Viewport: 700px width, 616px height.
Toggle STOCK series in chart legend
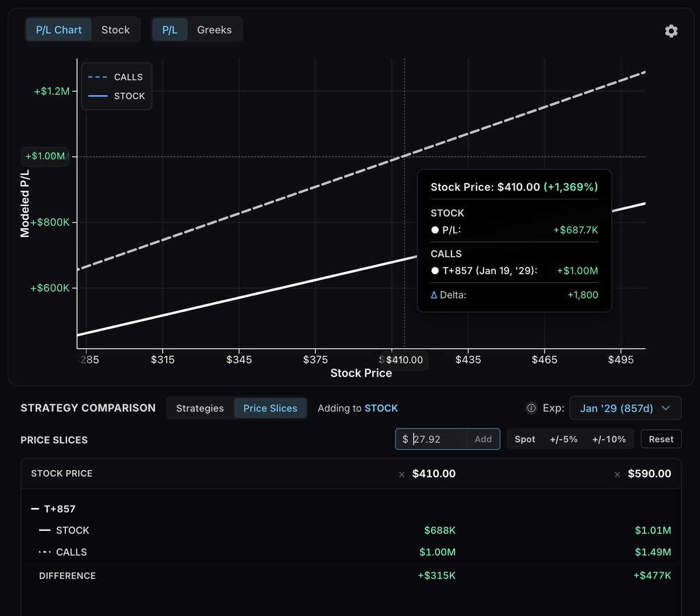point(116,96)
